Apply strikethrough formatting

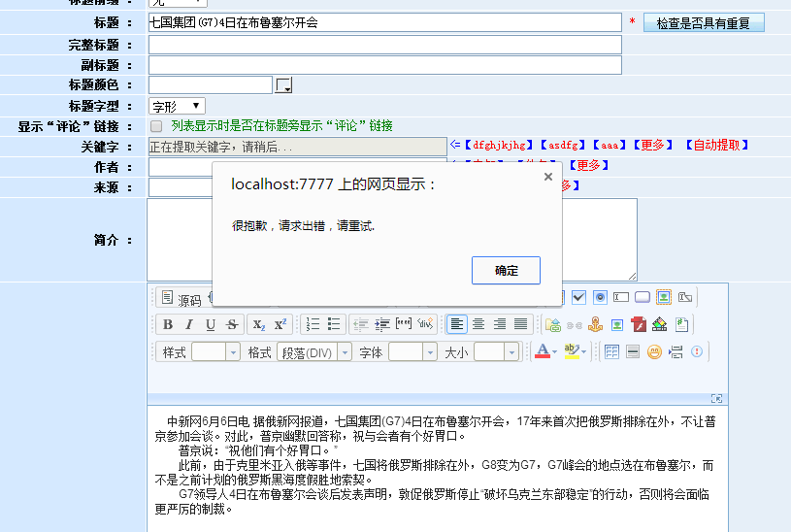[231, 324]
